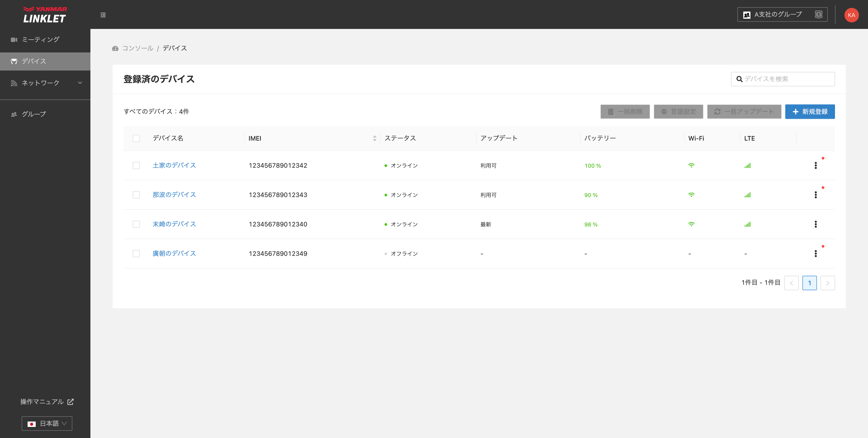Toggle the select-all devices header checkbox
This screenshot has height=438, width=868.
(x=136, y=138)
